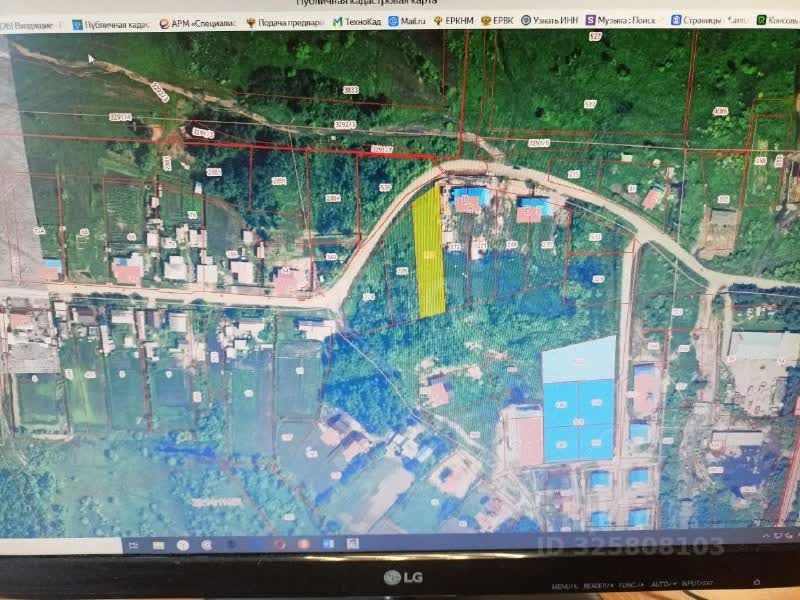Click the Windows taskbar search box
Image resolution: width=800 pixels, height=600 pixels.
(x=60, y=546)
